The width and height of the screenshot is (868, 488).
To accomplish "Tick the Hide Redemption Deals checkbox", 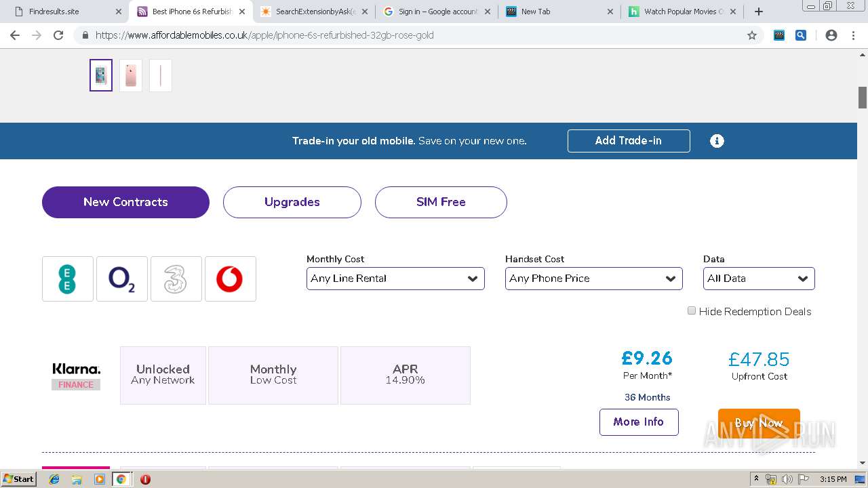I will pos(692,311).
